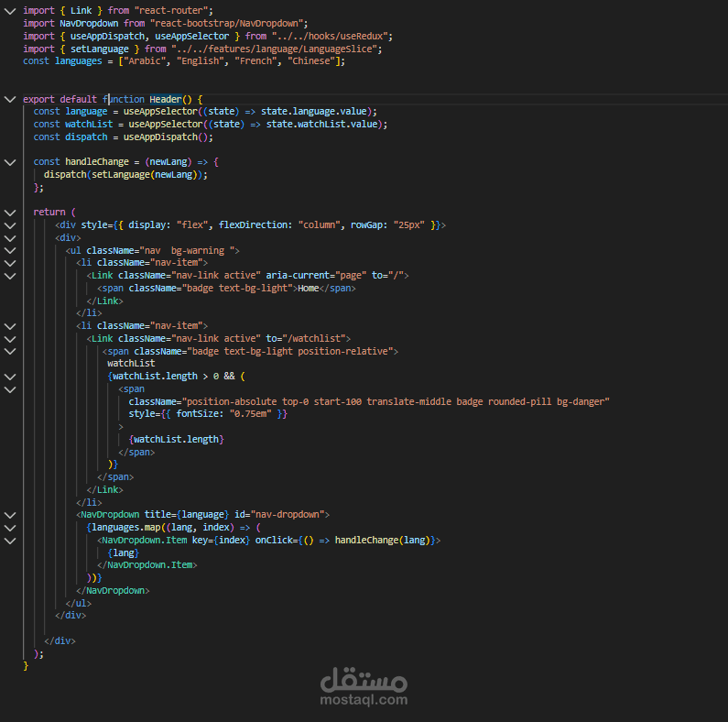Click the plain watchList label text line
This screenshot has height=722, width=728.
[x=131, y=364]
